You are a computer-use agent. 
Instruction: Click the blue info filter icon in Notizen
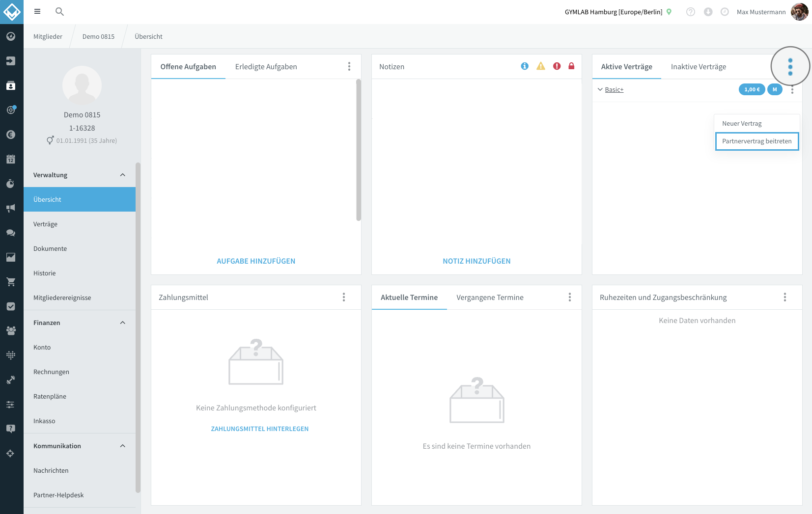(x=525, y=66)
